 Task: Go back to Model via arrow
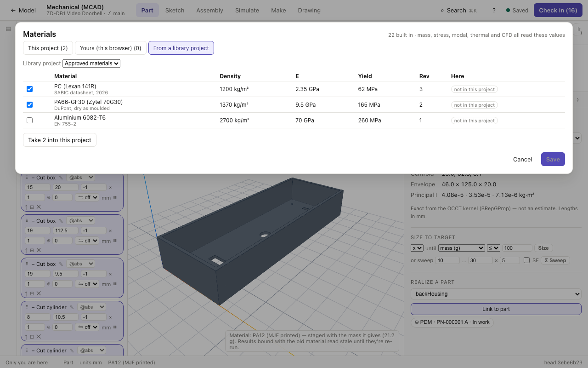pos(23,10)
